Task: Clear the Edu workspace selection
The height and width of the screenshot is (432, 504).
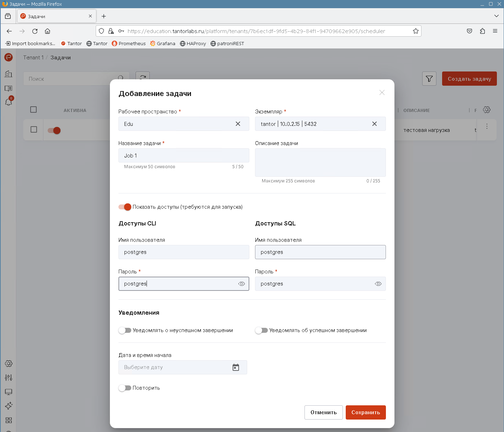Action: 238,124
